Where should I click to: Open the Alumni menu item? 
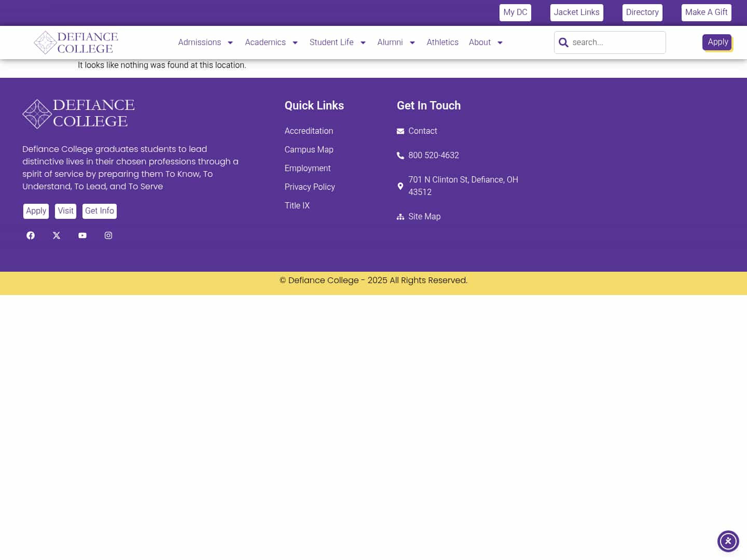tap(390, 43)
